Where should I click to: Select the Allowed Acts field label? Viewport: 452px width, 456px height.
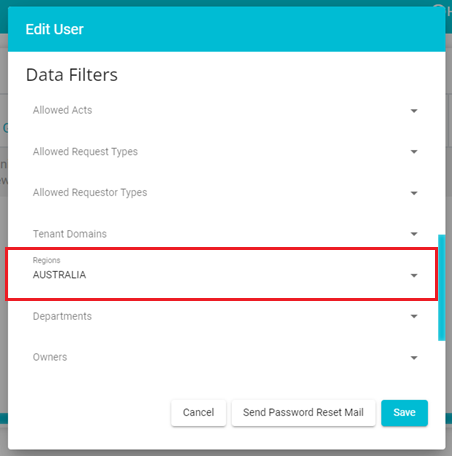click(x=62, y=110)
